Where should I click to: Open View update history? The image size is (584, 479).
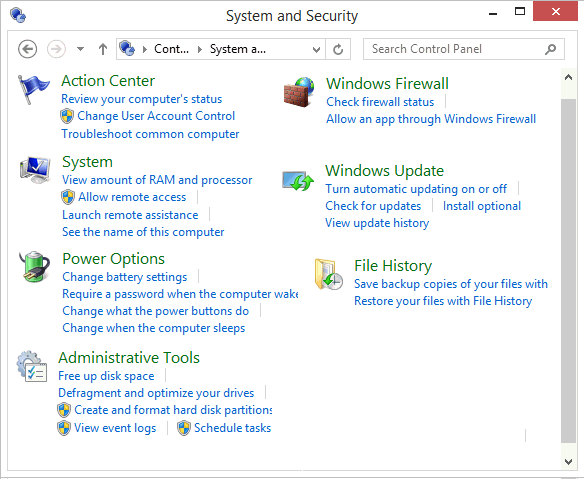pos(377,223)
